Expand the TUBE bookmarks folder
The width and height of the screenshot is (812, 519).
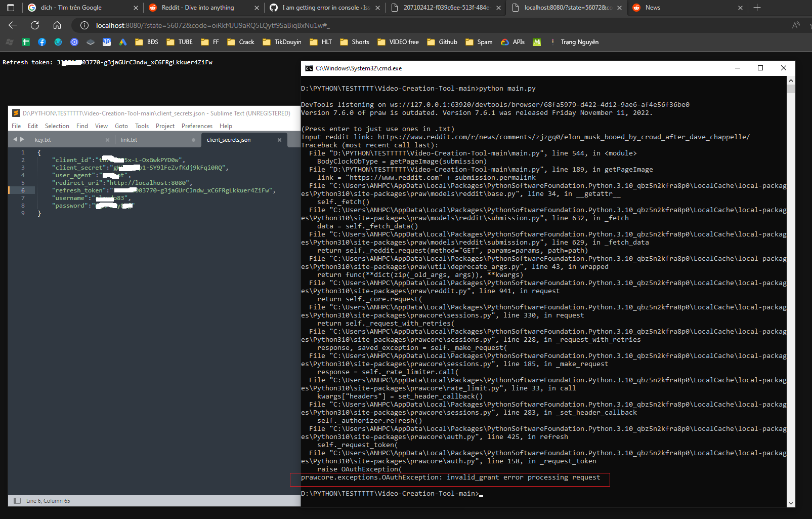click(x=180, y=42)
